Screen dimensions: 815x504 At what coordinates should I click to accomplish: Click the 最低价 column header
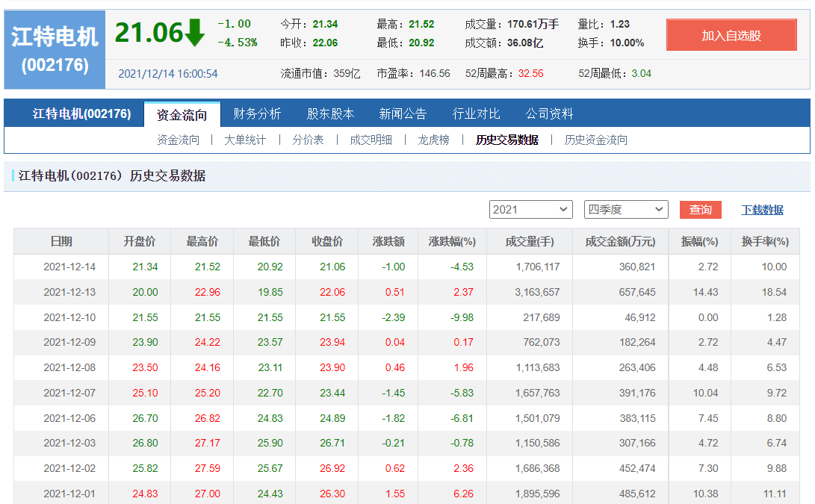point(264,242)
